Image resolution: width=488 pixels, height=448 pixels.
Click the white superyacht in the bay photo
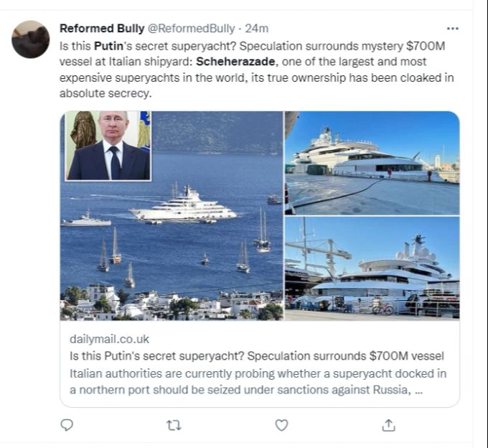[184, 205]
